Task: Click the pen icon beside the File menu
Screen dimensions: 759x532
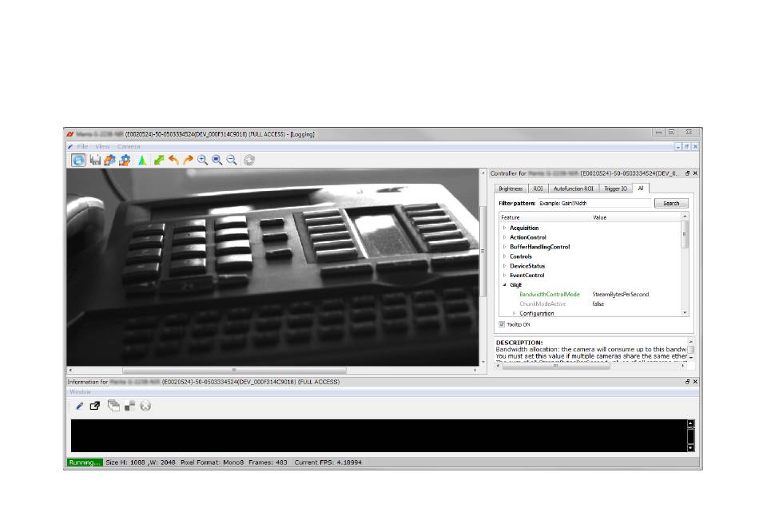Action: pyautogui.click(x=70, y=147)
